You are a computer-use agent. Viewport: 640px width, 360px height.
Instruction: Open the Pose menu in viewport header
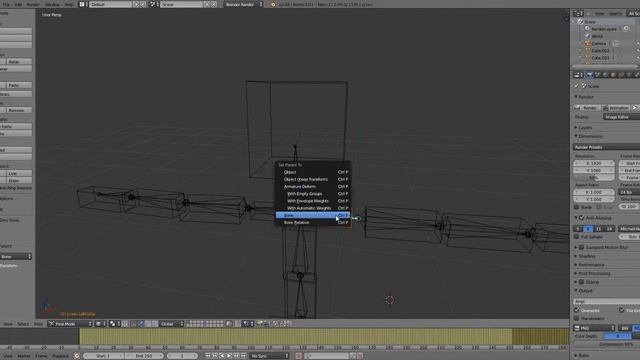point(38,324)
